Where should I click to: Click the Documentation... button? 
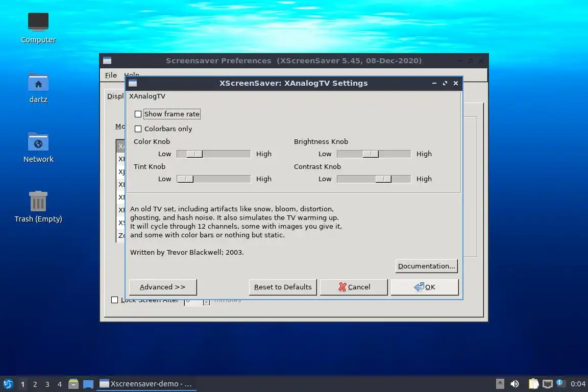(426, 266)
